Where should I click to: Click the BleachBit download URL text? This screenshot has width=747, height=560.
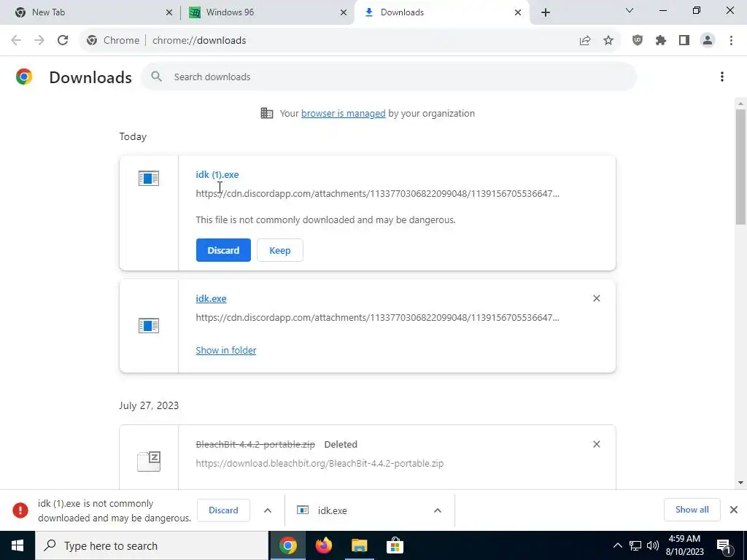click(x=320, y=463)
